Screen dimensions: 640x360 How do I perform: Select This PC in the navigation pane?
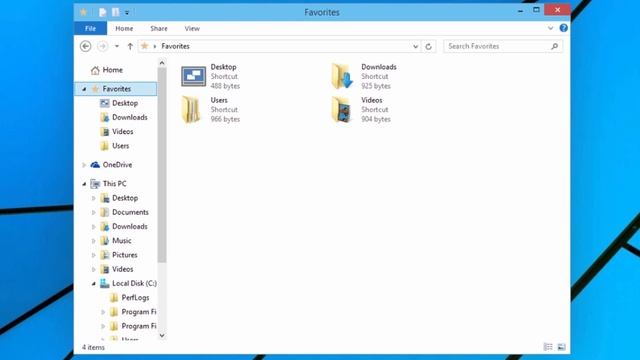114,184
